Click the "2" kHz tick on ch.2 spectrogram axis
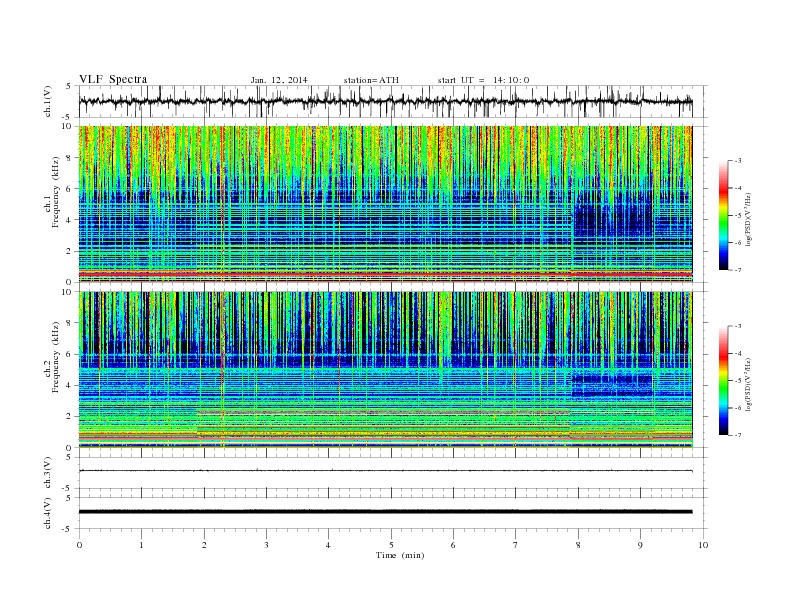The width and height of the screenshot is (792, 612). [x=69, y=417]
